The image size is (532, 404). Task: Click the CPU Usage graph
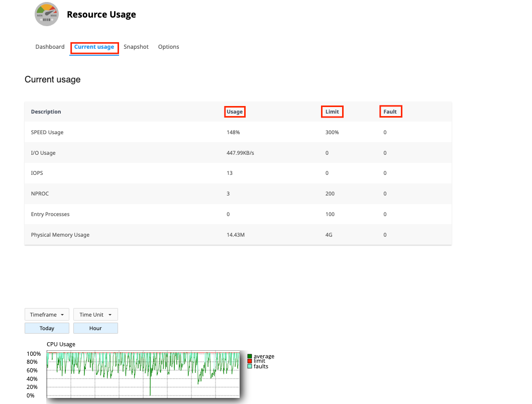click(143, 374)
